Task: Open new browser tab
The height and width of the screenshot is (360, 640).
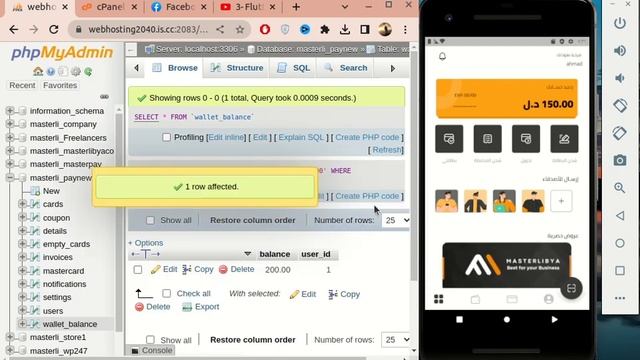Action: pyautogui.click(x=296, y=7)
